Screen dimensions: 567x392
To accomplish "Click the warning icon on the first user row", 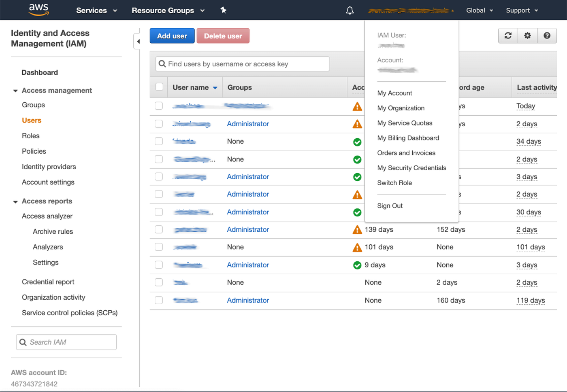I will pyautogui.click(x=357, y=106).
